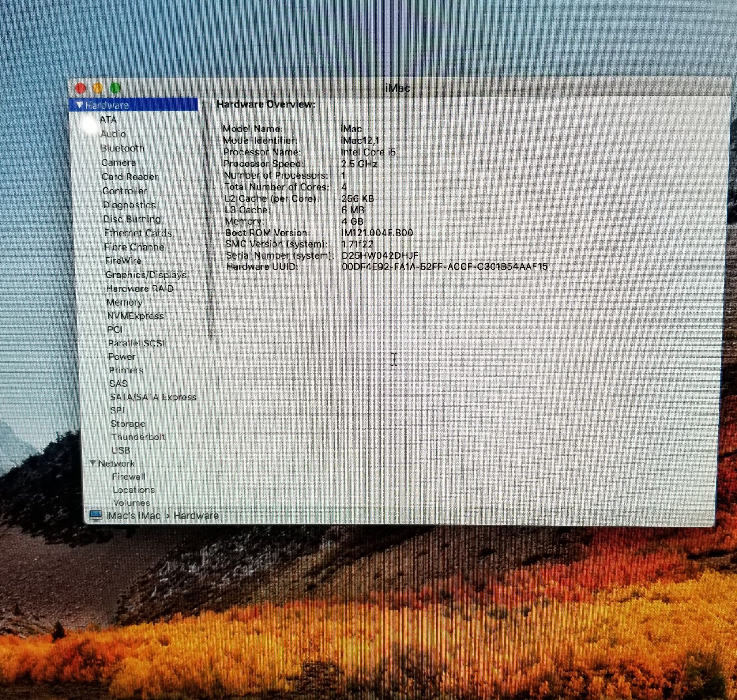Open the Thunderbolt section
Screen dimensions: 737x700
138,437
